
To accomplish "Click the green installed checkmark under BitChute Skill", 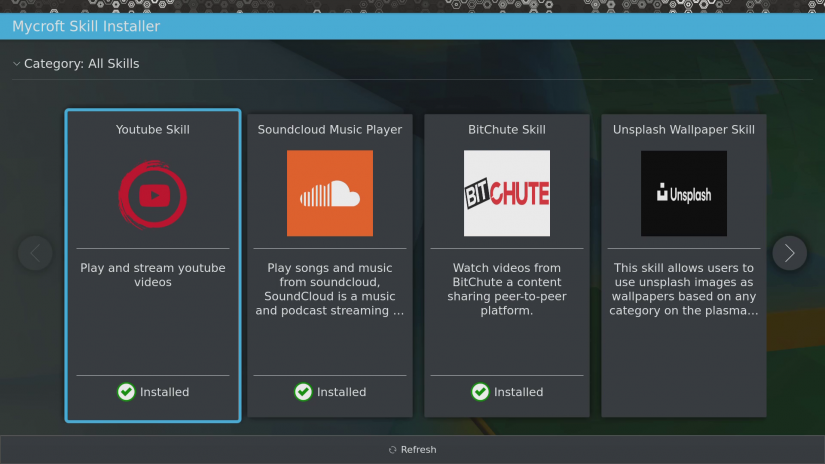I will point(480,392).
